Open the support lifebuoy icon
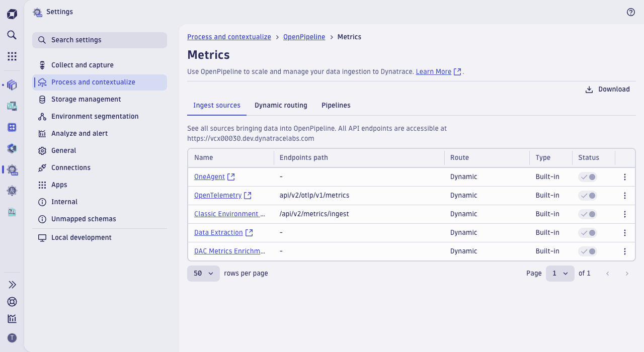644x352 pixels. (12, 302)
